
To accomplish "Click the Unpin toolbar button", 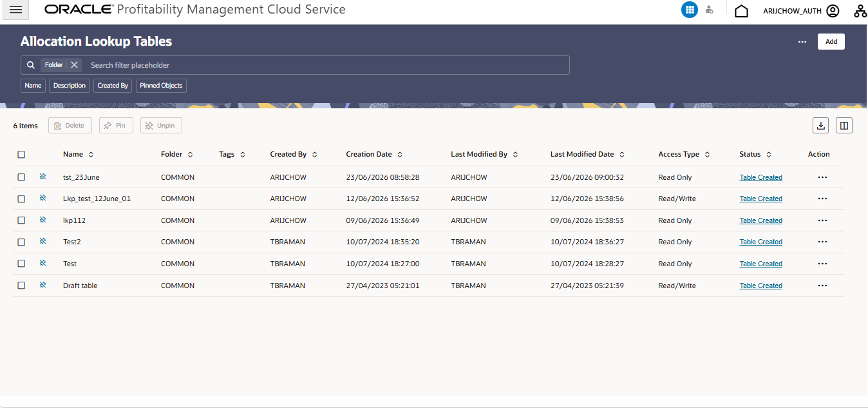I will 161,126.
